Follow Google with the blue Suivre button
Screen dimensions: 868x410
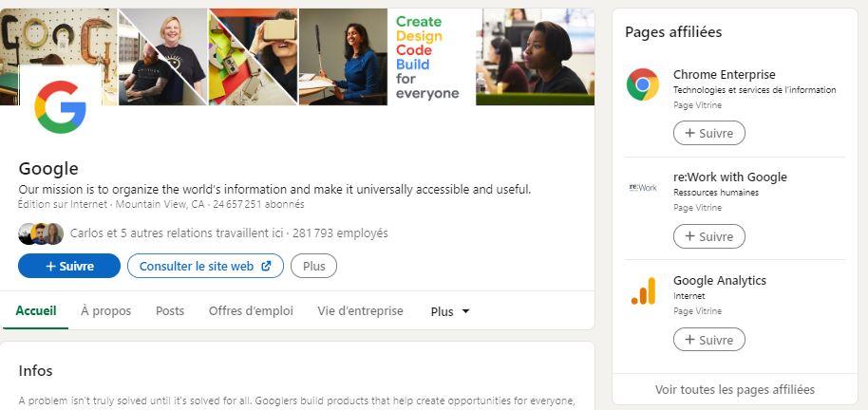(x=69, y=267)
